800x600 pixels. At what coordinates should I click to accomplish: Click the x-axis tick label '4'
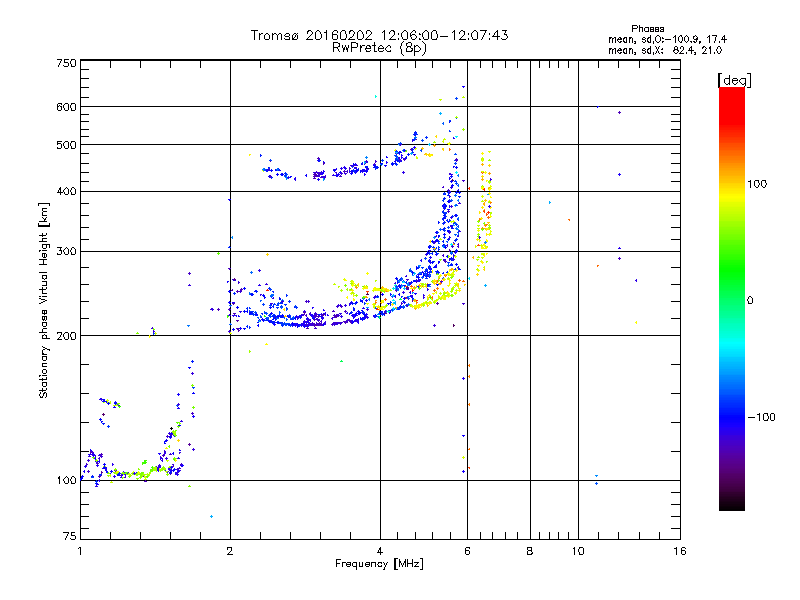click(380, 551)
